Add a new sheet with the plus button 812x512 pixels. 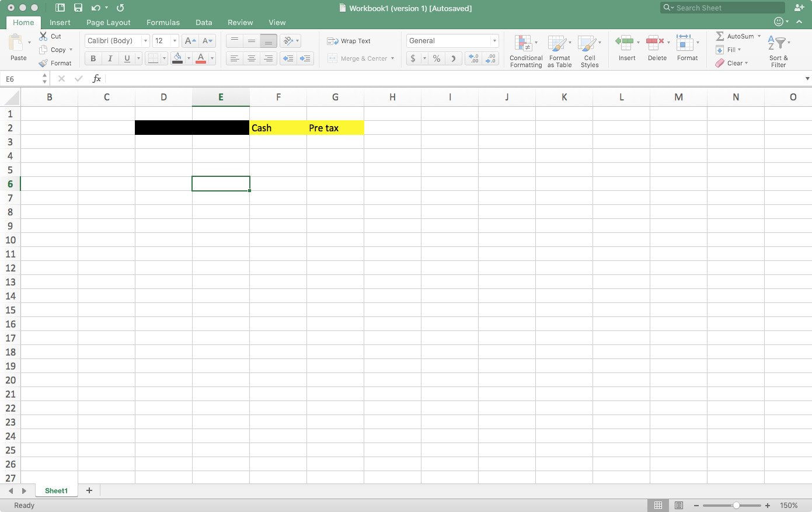coord(89,490)
